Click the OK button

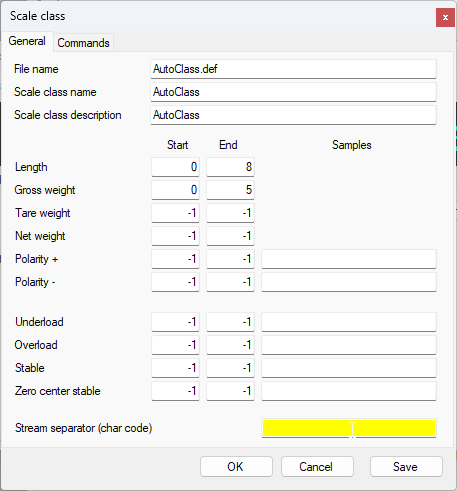[236, 467]
